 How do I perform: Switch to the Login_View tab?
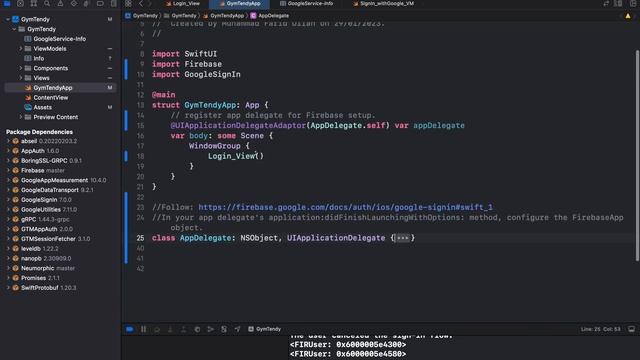coord(183,4)
